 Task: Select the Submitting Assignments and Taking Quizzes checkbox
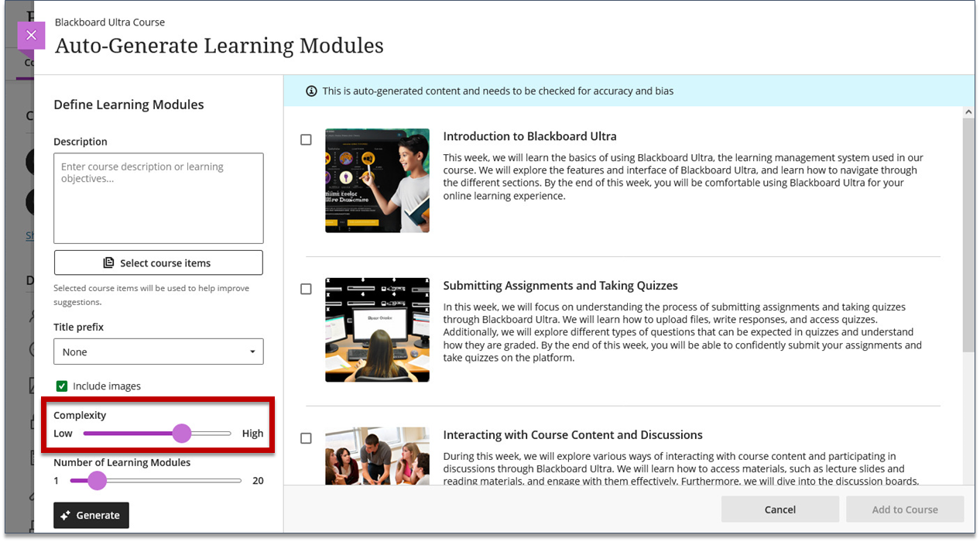(x=306, y=289)
